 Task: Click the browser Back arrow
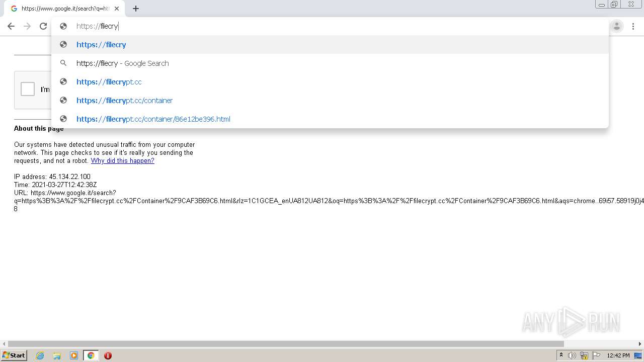click(11, 26)
